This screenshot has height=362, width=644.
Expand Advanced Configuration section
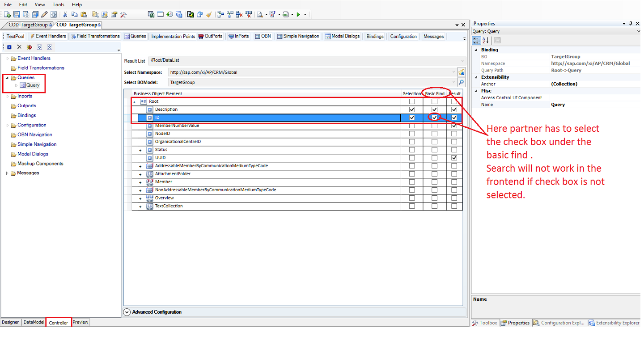(127, 312)
